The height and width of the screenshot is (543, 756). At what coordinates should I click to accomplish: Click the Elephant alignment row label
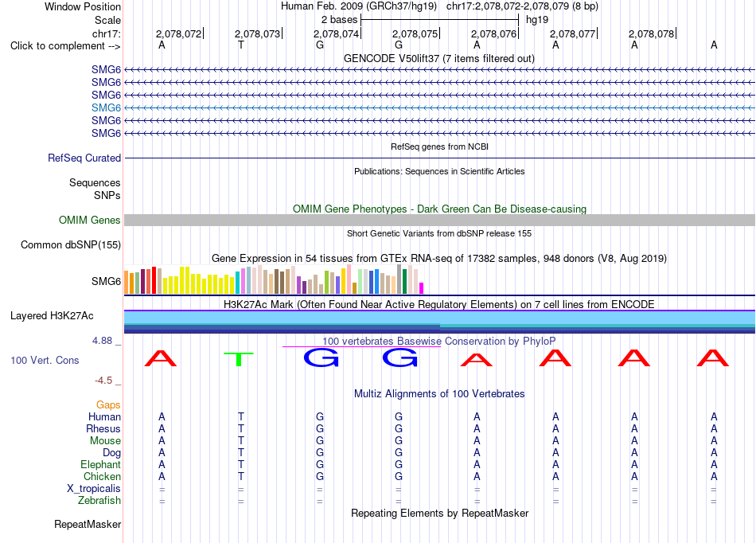pos(100,465)
